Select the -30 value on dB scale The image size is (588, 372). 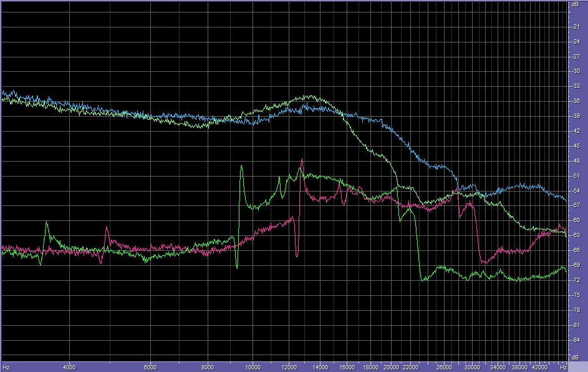tap(576, 71)
